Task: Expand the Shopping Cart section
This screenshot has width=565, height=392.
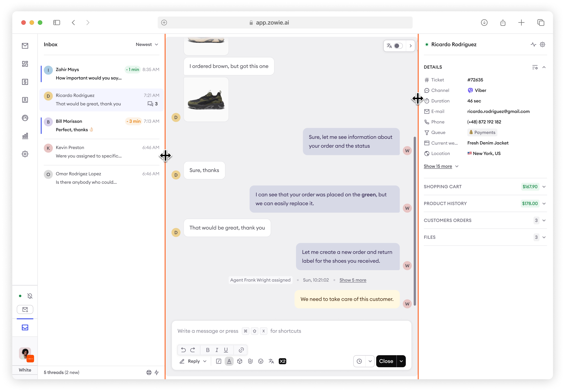Action: pos(544,187)
